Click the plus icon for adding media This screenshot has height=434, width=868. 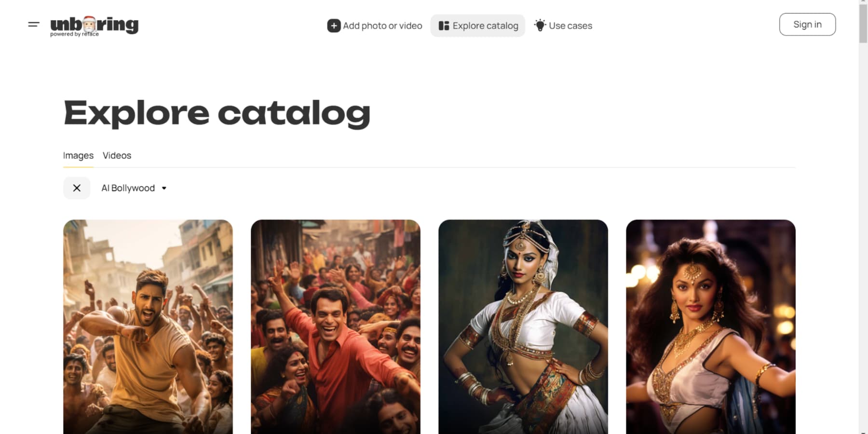[334, 26]
